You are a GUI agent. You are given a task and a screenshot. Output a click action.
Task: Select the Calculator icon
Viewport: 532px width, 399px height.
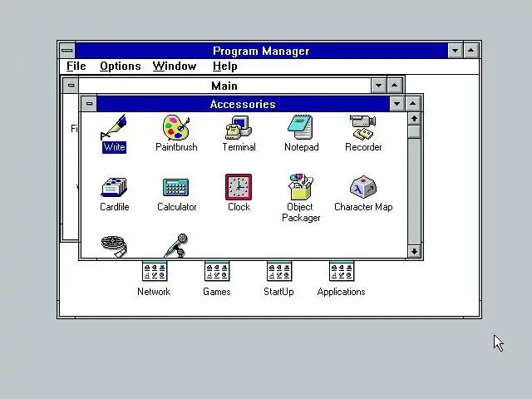pyautogui.click(x=176, y=187)
